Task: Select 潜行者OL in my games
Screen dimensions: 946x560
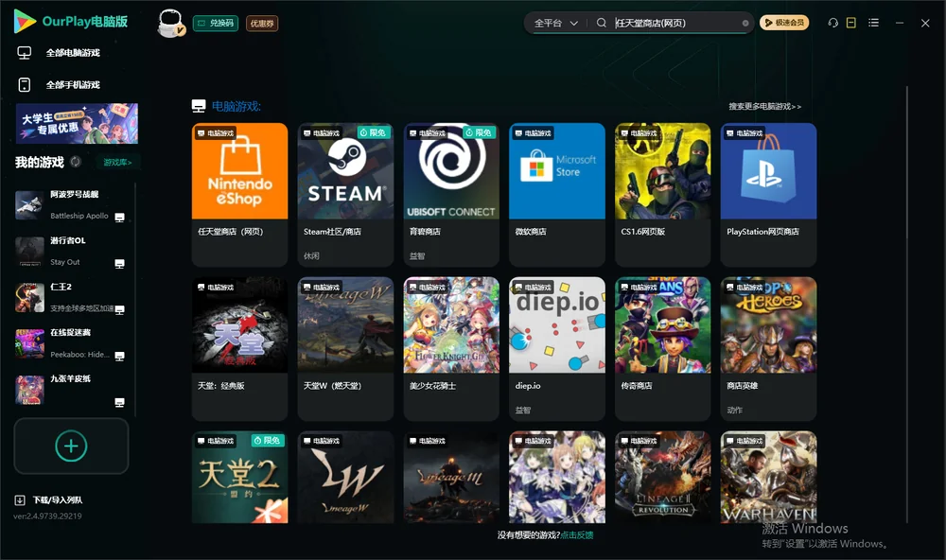Action: tap(71, 251)
